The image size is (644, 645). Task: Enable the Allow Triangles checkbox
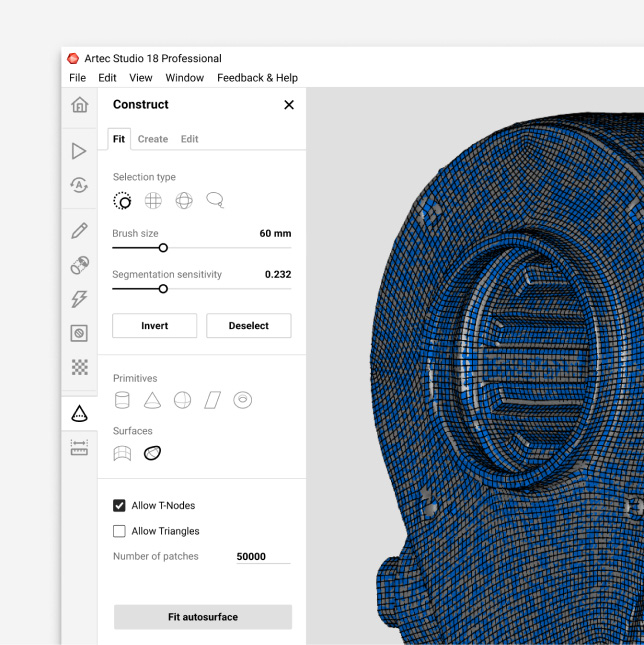(x=120, y=531)
